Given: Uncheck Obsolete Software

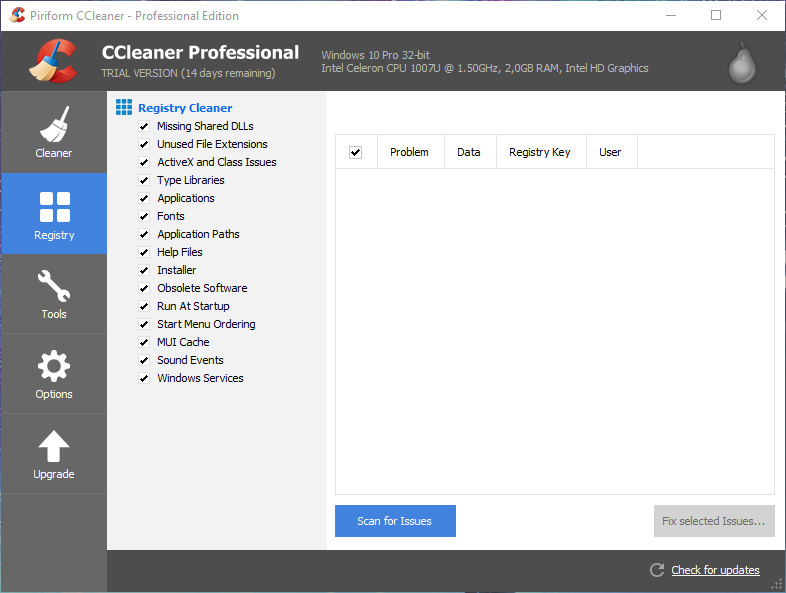Looking at the screenshot, I should (144, 288).
